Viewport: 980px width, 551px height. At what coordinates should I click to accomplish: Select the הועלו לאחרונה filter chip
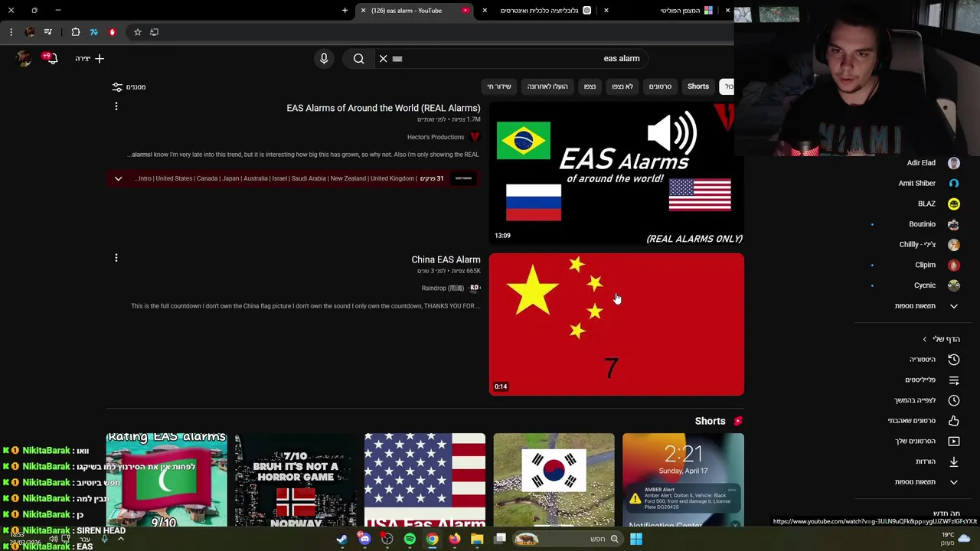coord(547,86)
